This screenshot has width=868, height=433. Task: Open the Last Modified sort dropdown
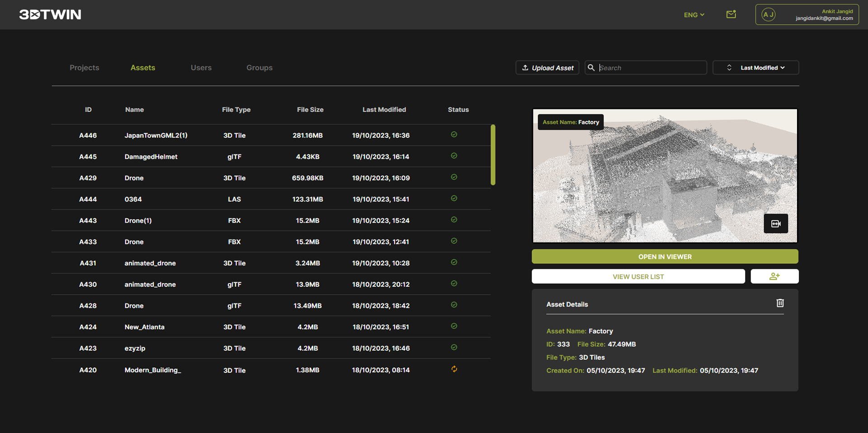tap(756, 67)
